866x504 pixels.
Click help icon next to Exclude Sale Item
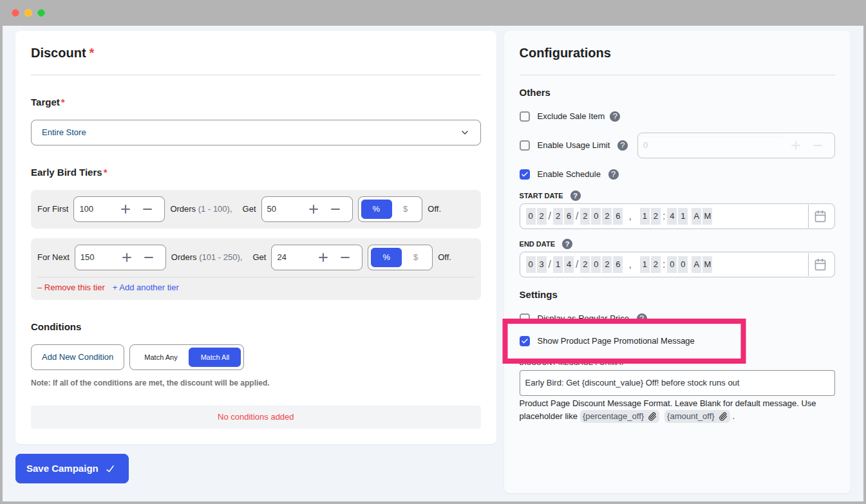pos(615,117)
